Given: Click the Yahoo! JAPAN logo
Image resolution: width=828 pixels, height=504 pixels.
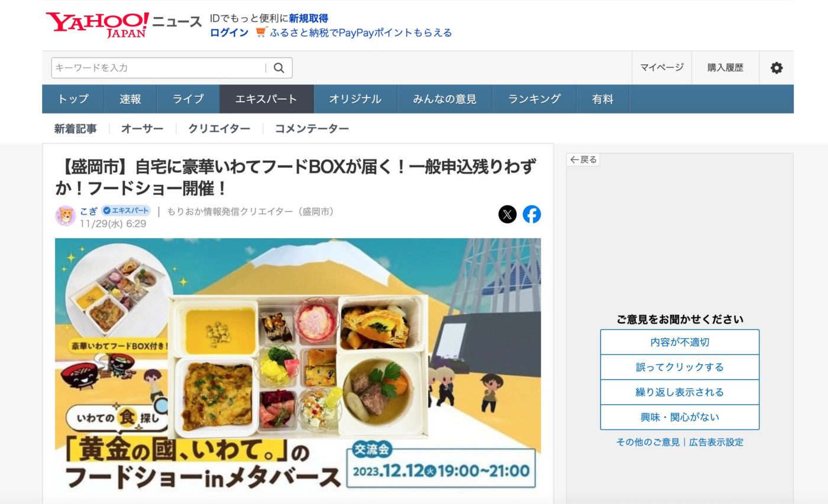Looking at the screenshot, I should [97, 25].
